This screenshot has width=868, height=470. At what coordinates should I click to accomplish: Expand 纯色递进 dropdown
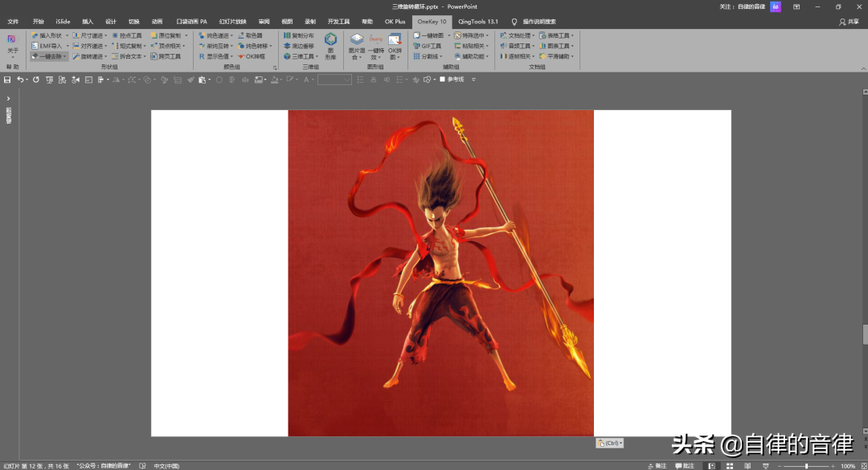(x=231, y=35)
